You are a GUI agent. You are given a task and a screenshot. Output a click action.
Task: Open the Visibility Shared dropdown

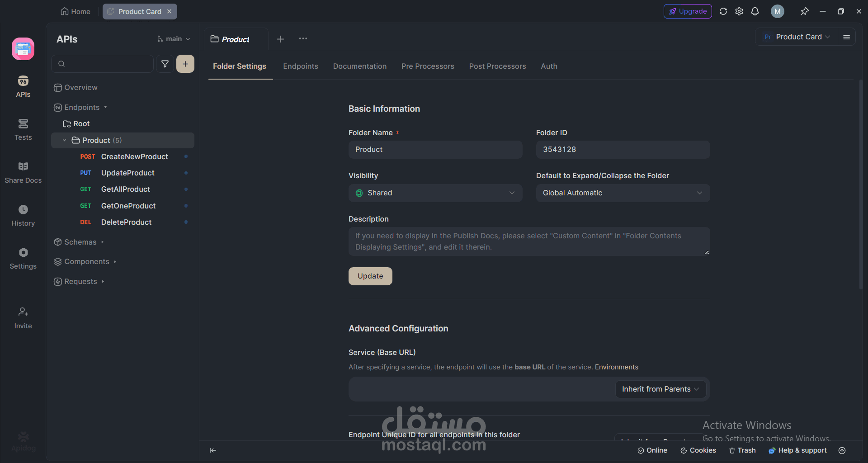pyautogui.click(x=435, y=193)
